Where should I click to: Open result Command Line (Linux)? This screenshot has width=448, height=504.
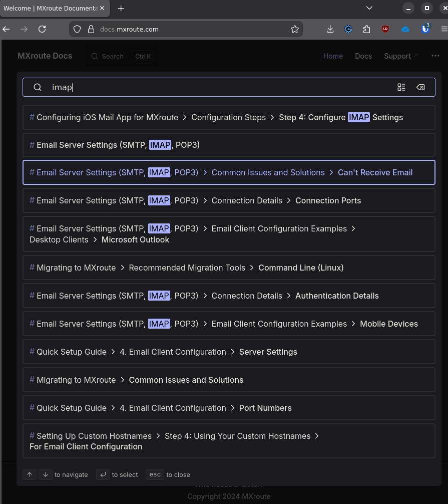229,268
